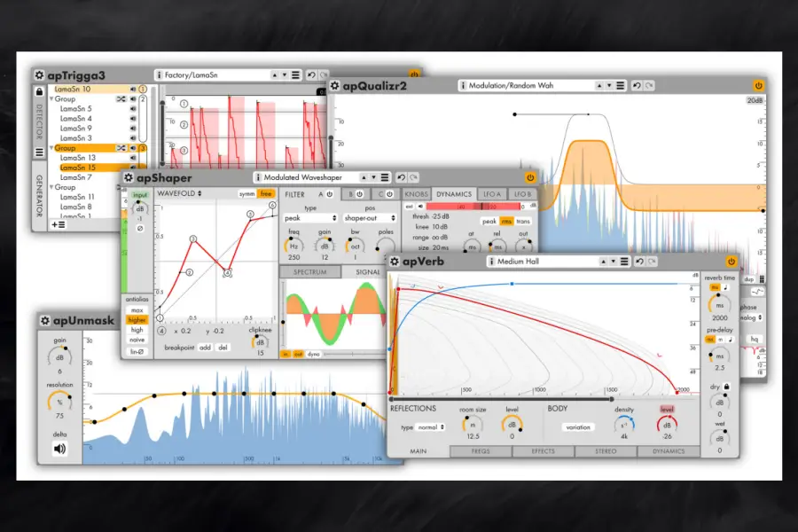
Task: Toggle apQualizr2 power button
Action: pos(758,85)
